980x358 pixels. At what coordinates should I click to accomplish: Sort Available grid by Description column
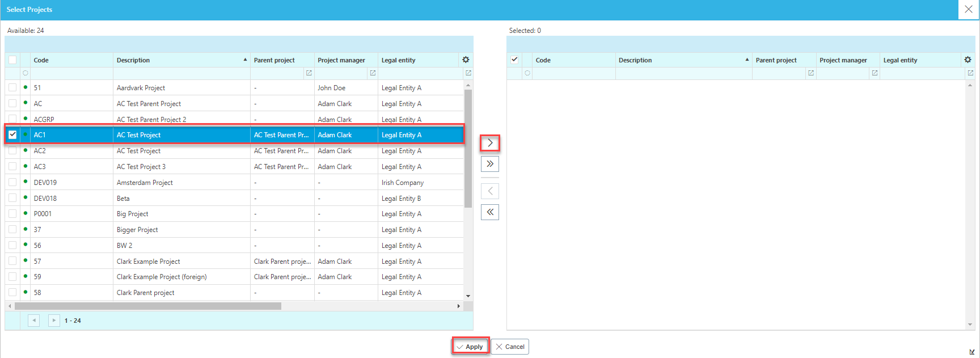(x=181, y=60)
